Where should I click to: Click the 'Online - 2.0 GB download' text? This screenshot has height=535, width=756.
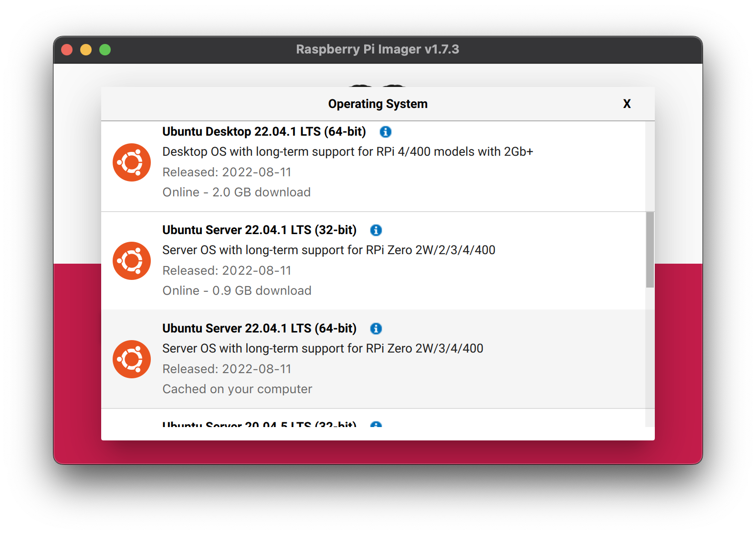(236, 192)
